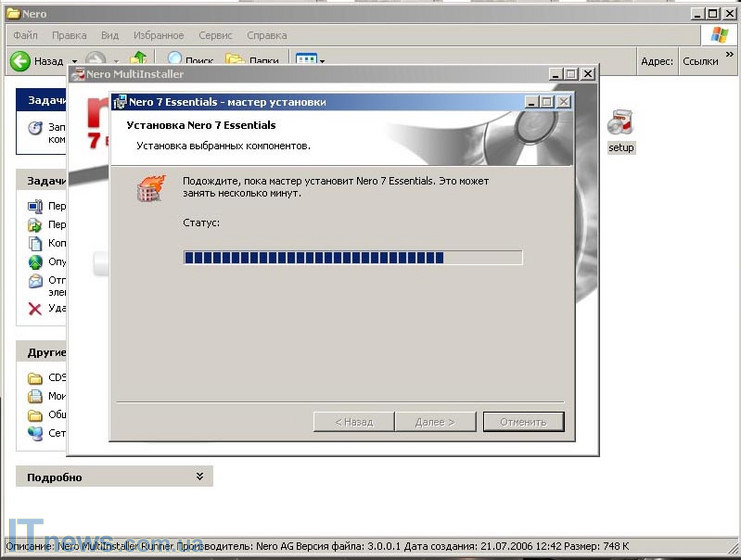
Task: Open the Сервис menu
Action: [215, 35]
